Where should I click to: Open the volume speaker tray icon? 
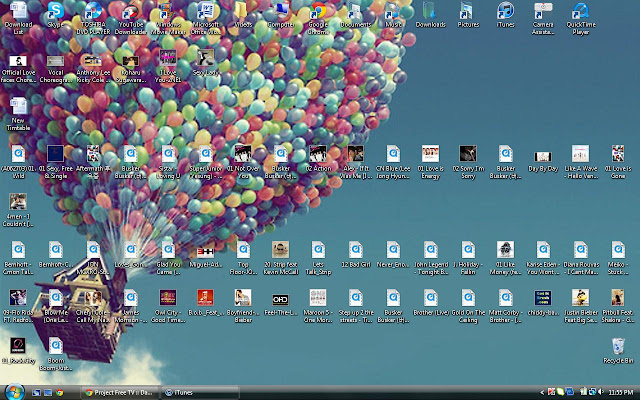(600, 392)
